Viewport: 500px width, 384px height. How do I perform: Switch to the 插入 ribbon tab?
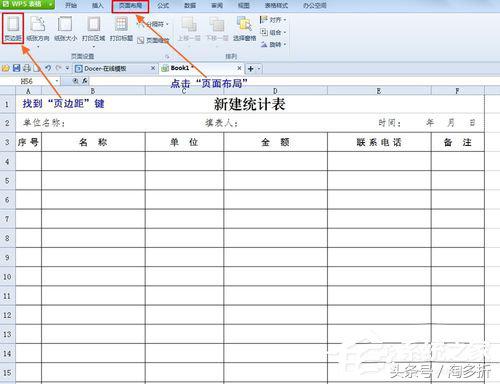click(97, 5)
